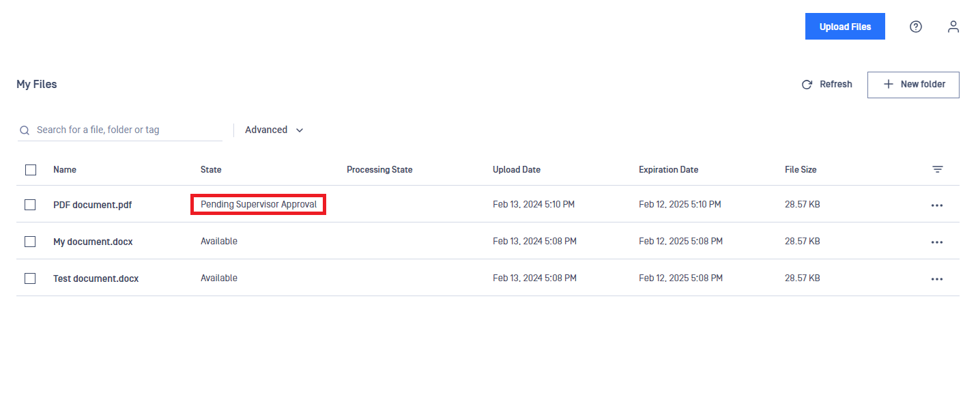Viewport: 980px width, 417px height.
Task: Sort by the Expiration Date column header
Action: (x=669, y=169)
